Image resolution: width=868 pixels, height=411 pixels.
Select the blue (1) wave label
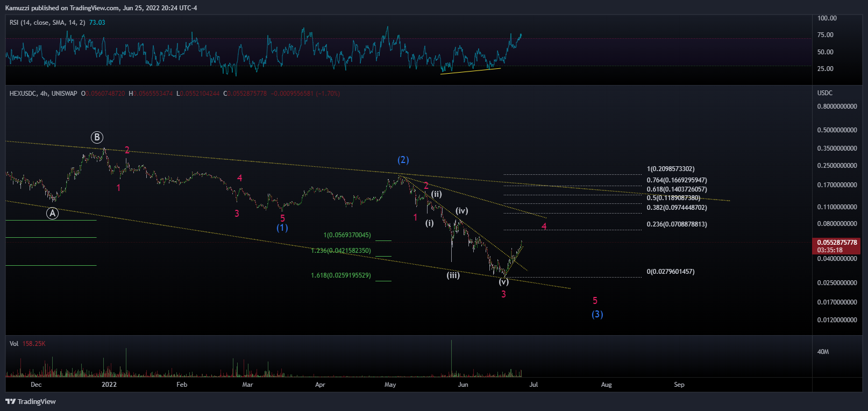[282, 228]
